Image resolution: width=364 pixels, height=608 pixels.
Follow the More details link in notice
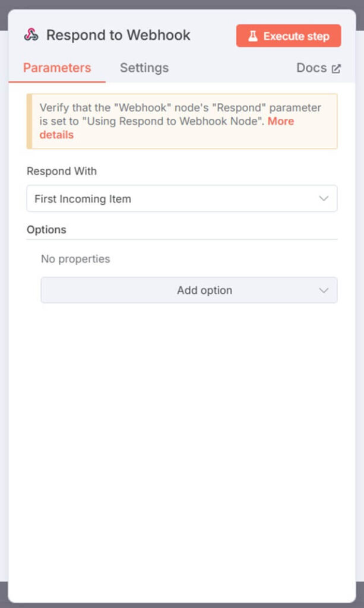point(281,121)
